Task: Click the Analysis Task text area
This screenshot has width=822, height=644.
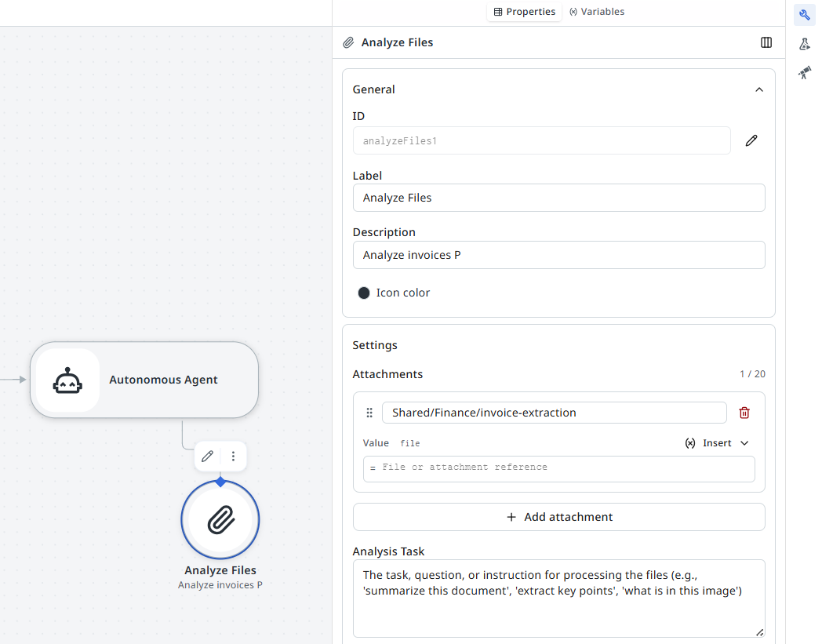Action: tap(558, 599)
